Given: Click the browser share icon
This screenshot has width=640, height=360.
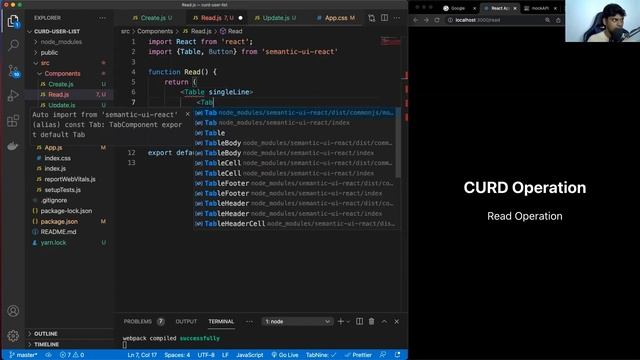Looking at the screenshot, I should pyautogui.click(x=558, y=20).
